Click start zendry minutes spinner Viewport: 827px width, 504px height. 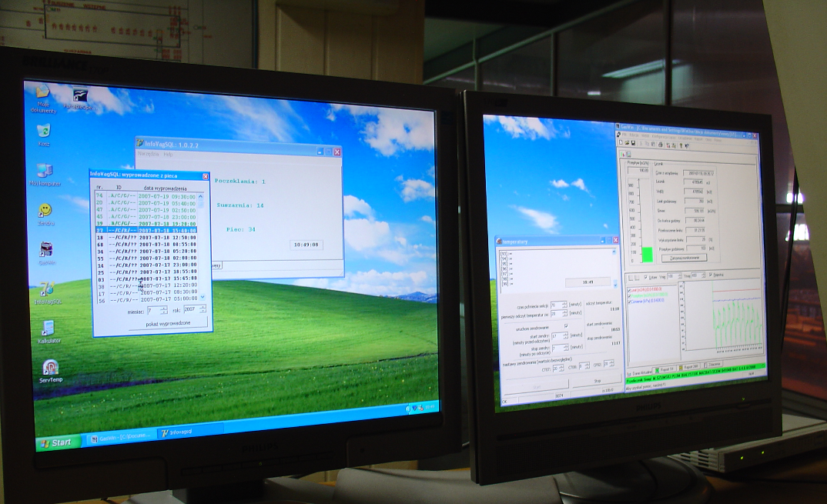565,335
